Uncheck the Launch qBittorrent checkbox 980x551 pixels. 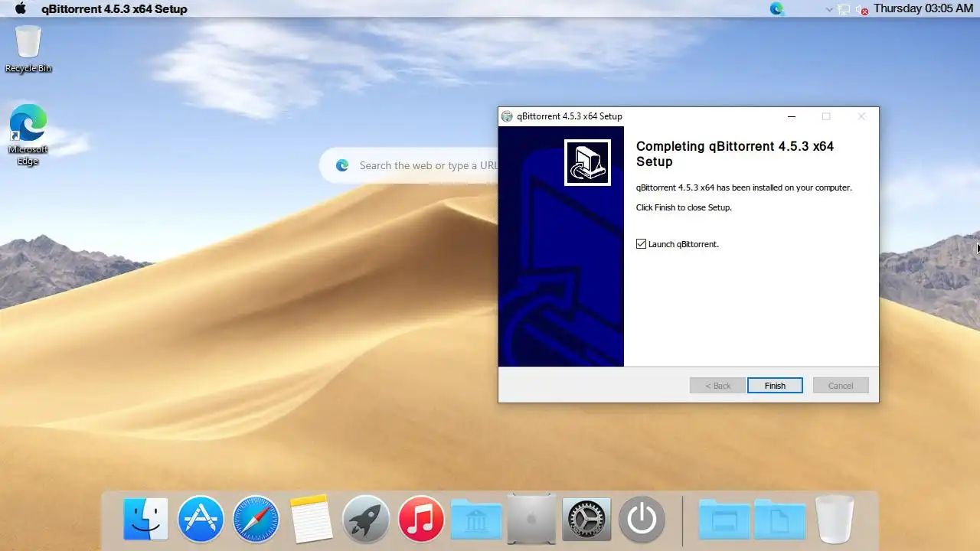click(642, 244)
